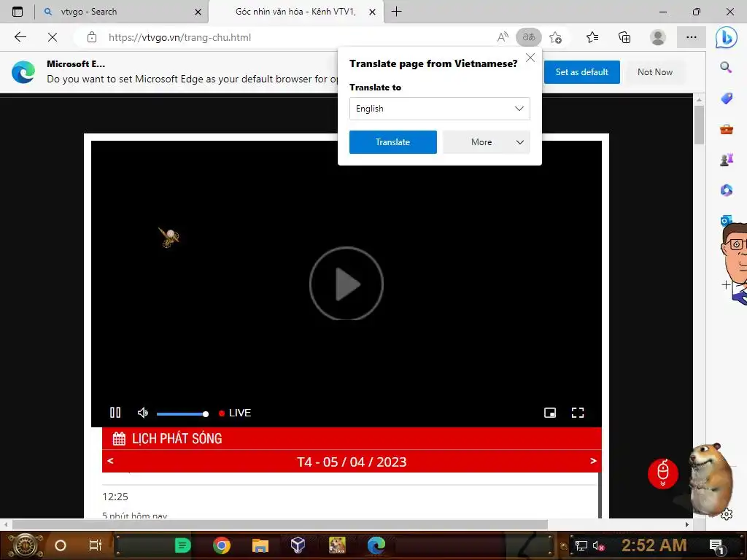This screenshot has width=747, height=560.
Task: Click the Translate button
Action: pos(392,142)
